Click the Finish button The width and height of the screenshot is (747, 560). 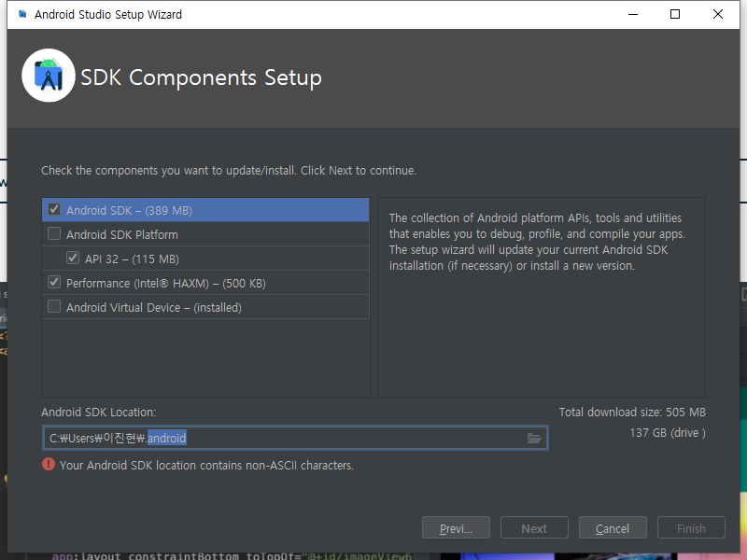click(691, 528)
